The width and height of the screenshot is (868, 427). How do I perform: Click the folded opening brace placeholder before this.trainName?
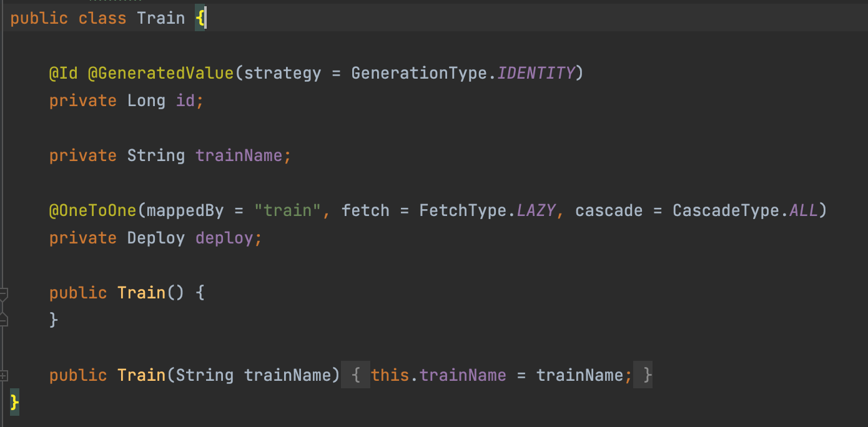pos(355,375)
